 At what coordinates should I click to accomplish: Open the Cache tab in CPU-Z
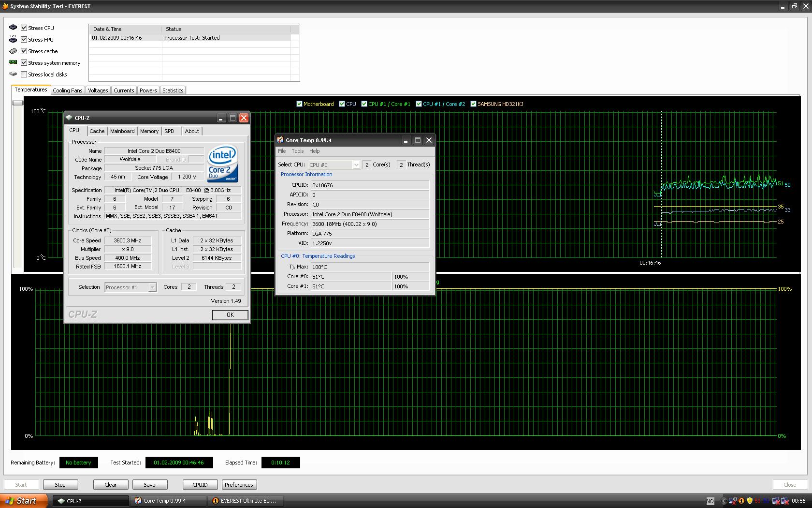point(97,131)
